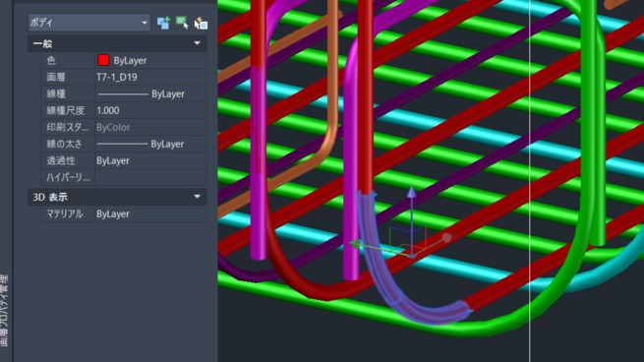Open the Quick Select icon

[x=201, y=23]
